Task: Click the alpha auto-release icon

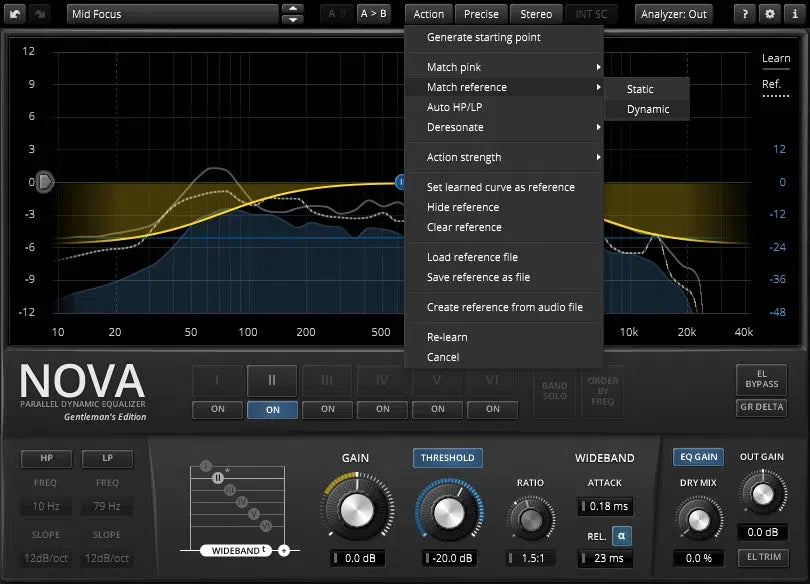Action: (621, 536)
